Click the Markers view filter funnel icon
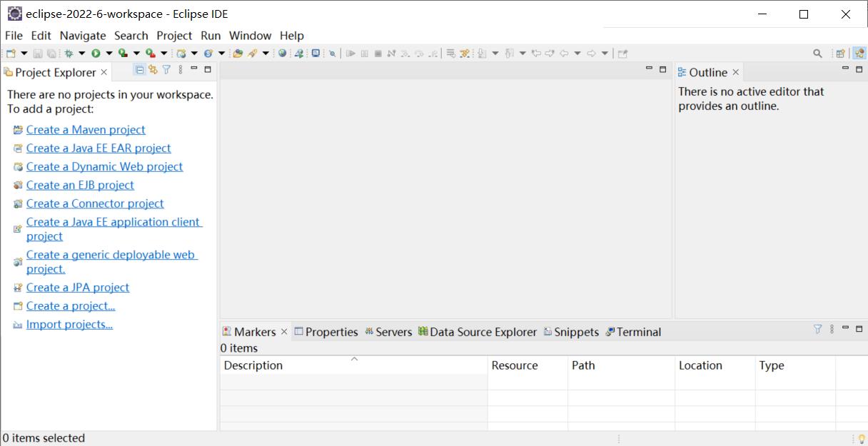 [818, 329]
